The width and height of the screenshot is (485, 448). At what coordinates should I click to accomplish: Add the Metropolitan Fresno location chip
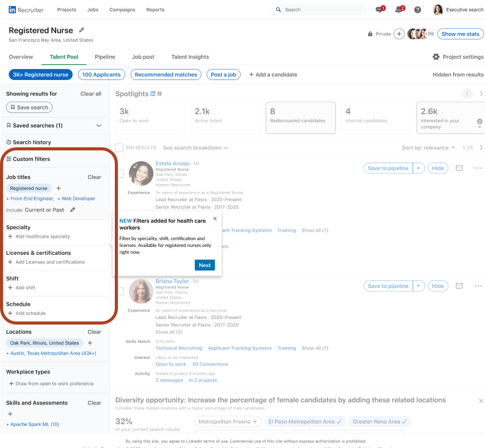tap(228, 421)
